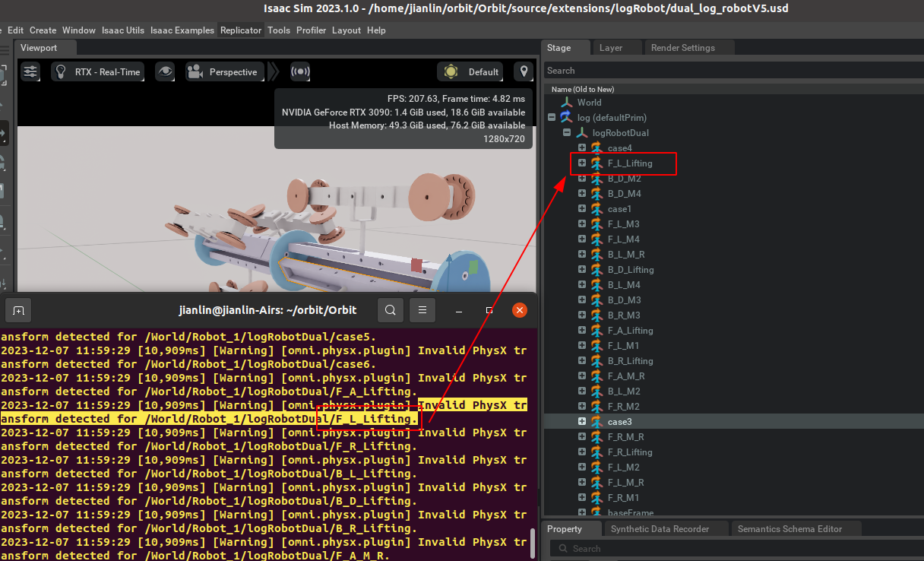
Task: Open the Default lighting dropdown
Action: tap(470, 72)
